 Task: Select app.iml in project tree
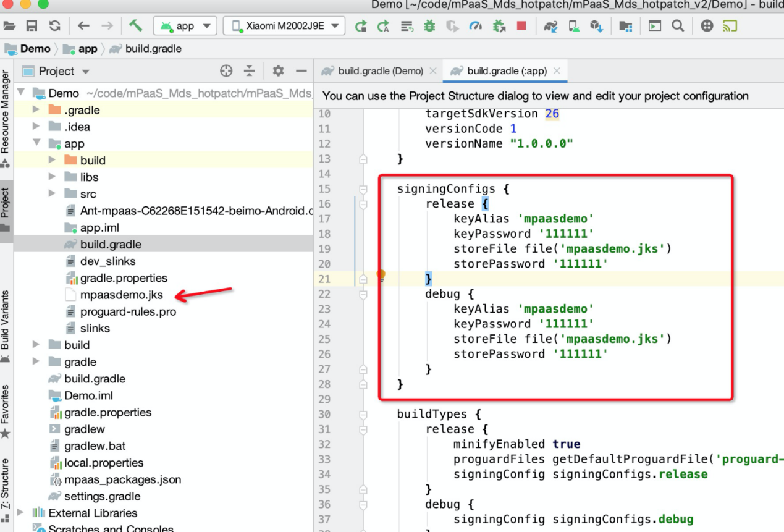pyautogui.click(x=99, y=227)
